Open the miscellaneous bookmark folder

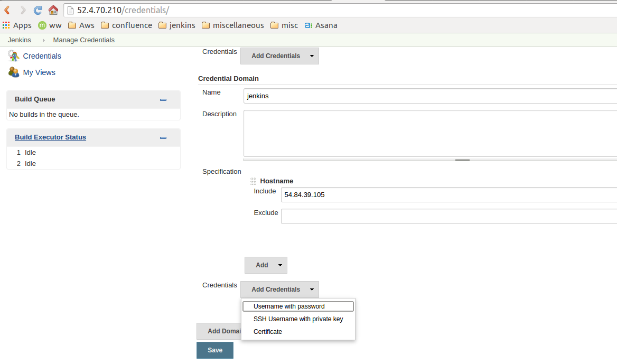[232, 25]
